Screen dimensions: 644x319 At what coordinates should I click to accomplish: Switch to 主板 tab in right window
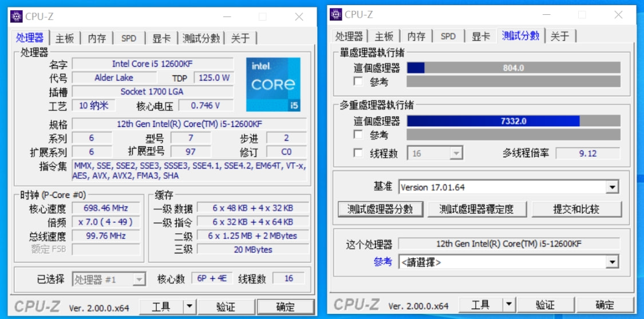(385, 36)
